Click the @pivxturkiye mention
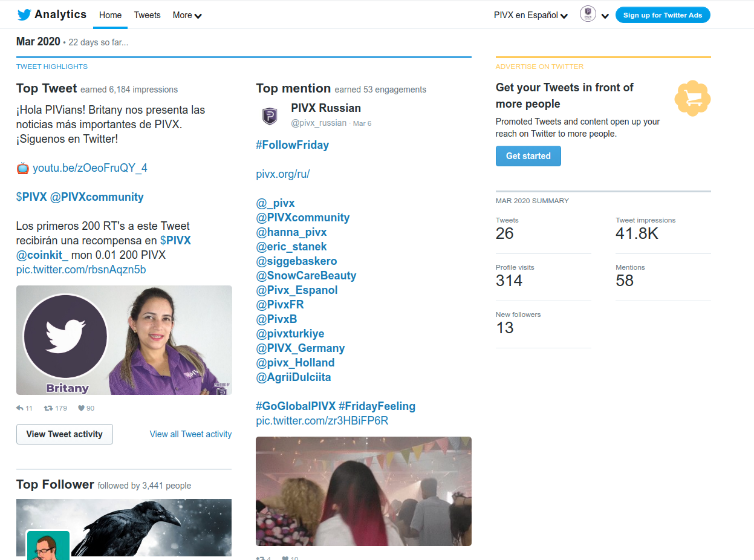 [x=290, y=334]
